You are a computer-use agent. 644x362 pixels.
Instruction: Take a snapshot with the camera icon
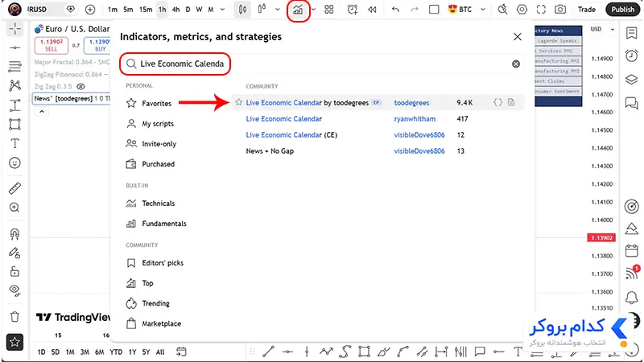[560, 10]
